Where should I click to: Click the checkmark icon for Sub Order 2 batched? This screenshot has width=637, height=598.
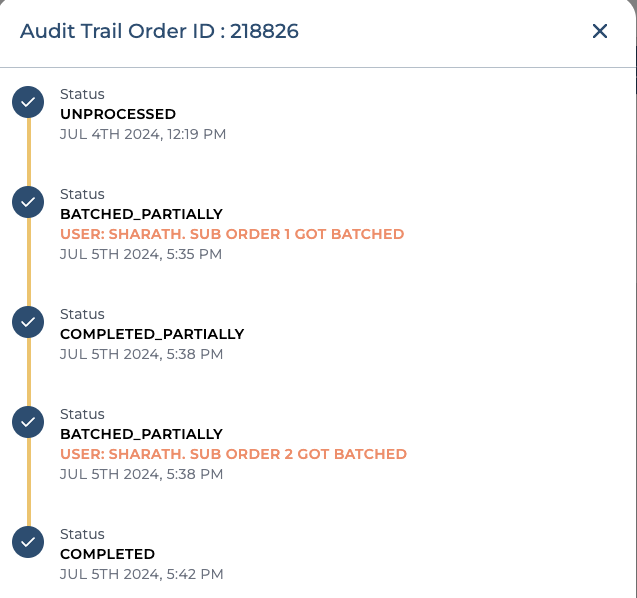28,422
